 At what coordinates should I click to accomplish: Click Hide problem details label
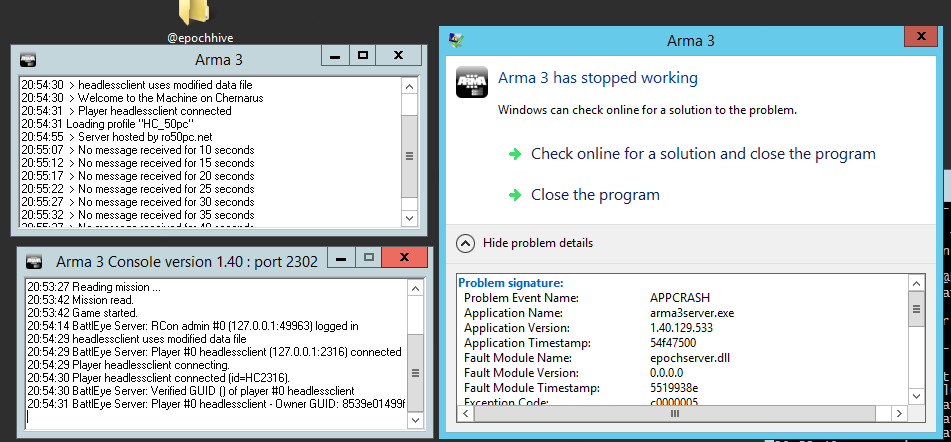[538, 243]
